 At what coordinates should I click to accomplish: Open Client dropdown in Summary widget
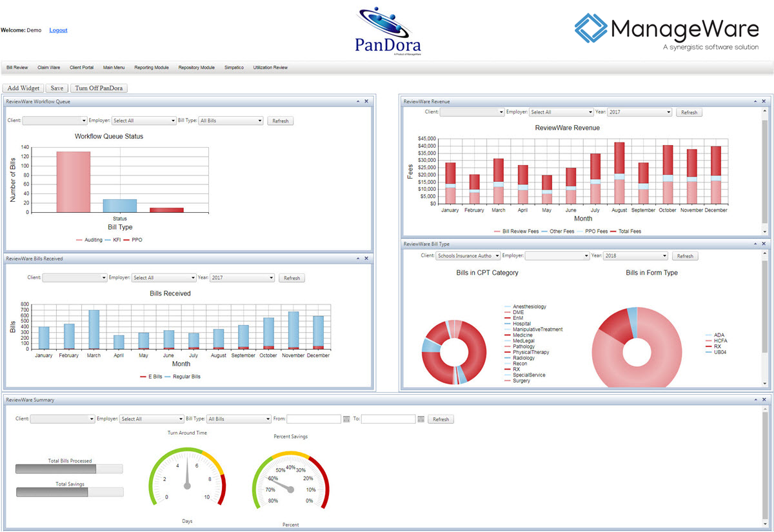(63, 419)
